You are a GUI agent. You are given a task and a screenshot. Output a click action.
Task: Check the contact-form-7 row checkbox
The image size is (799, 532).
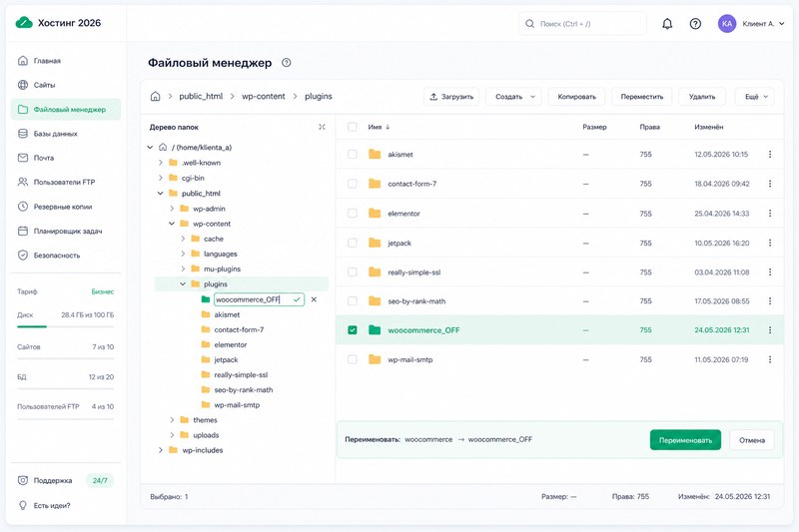353,184
